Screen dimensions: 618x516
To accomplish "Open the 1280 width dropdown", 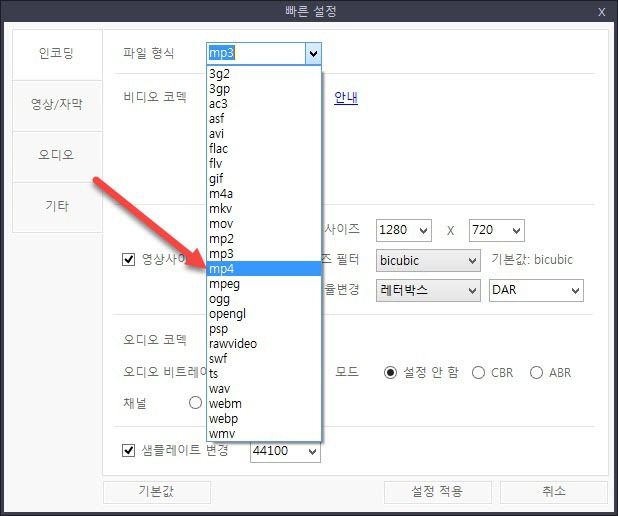I will [x=404, y=230].
